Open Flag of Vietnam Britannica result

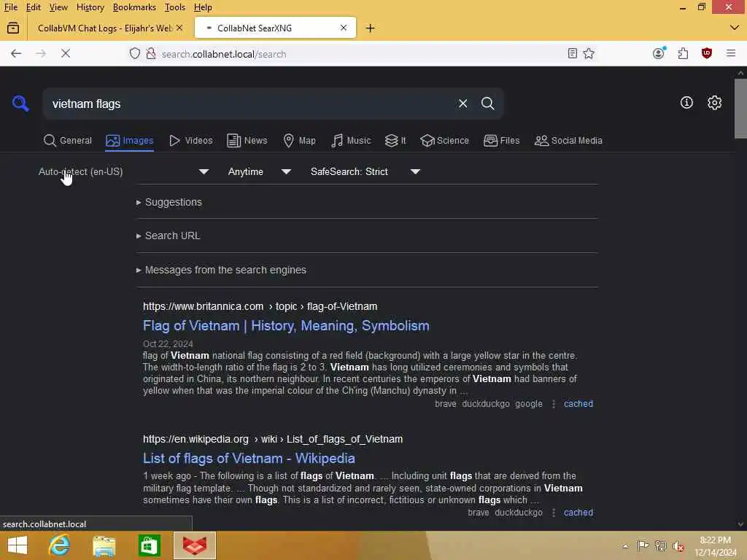click(x=286, y=326)
